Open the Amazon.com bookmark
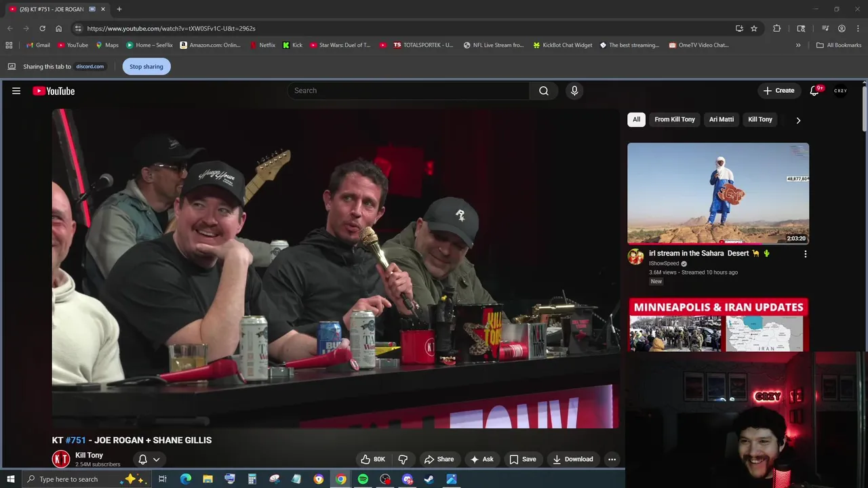This screenshot has height=488, width=868. click(x=210, y=45)
